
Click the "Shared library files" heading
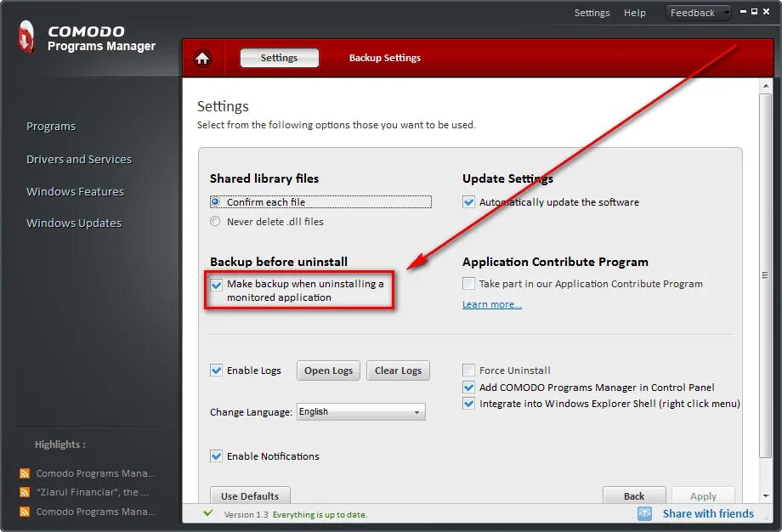(x=263, y=178)
